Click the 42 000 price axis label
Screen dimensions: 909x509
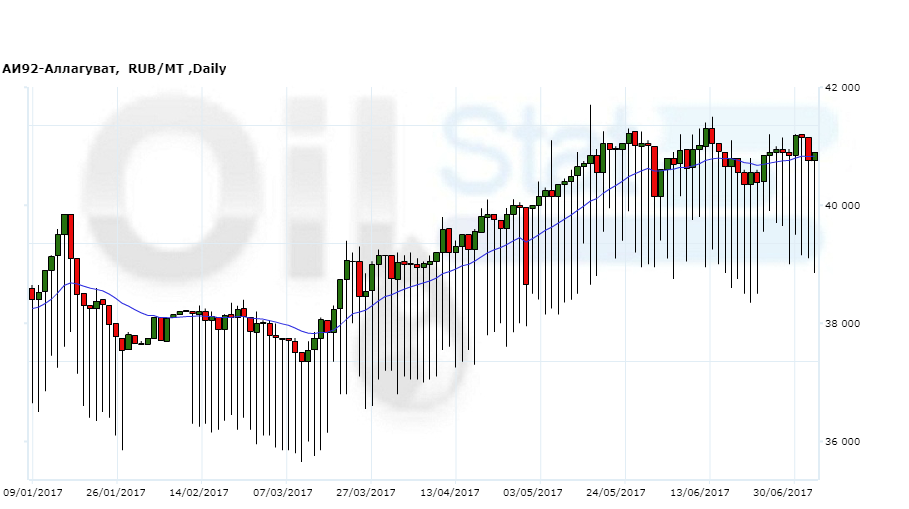(840, 88)
